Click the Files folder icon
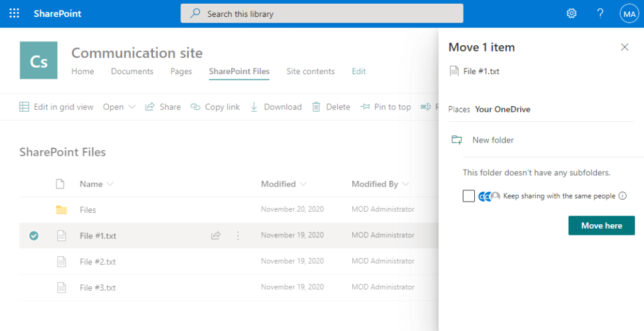 tap(62, 210)
